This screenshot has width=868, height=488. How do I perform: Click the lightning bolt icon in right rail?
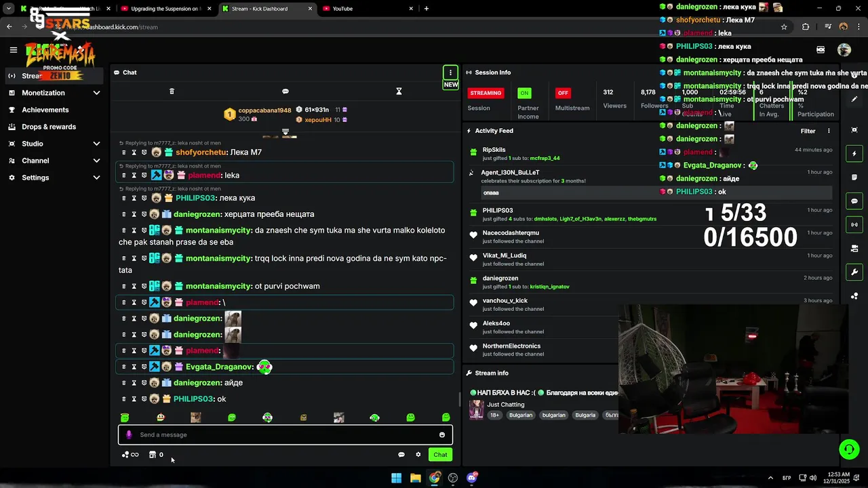(854, 154)
